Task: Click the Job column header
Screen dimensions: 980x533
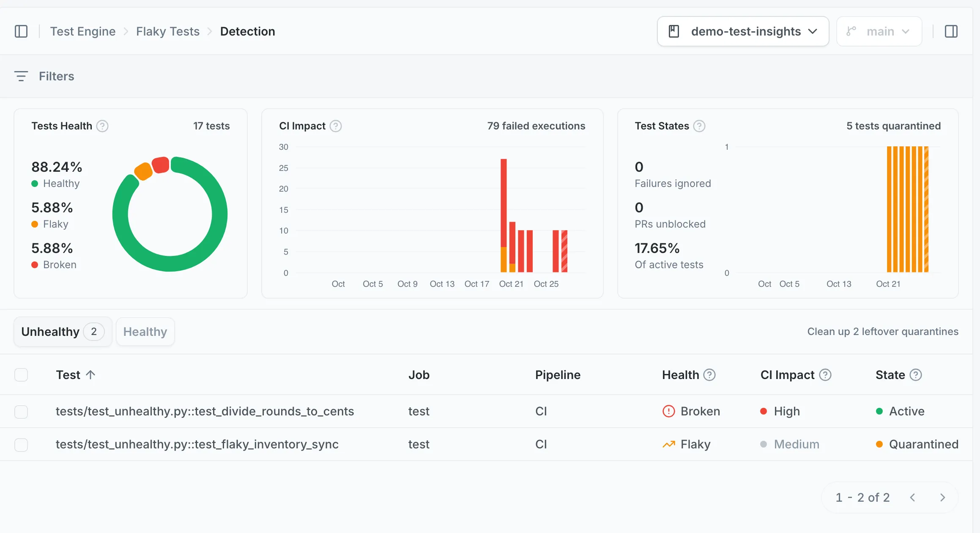Action: pos(419,375)
